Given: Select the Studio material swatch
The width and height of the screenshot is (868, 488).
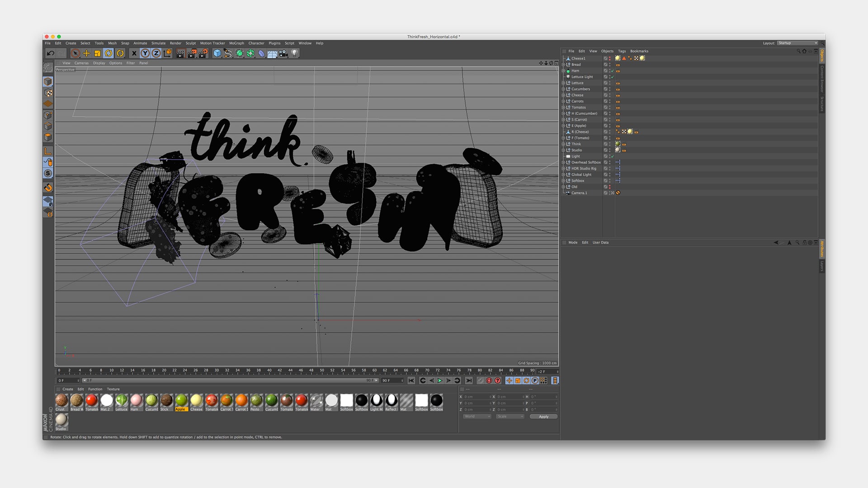Looking at the screenshot, I should 61,422.
